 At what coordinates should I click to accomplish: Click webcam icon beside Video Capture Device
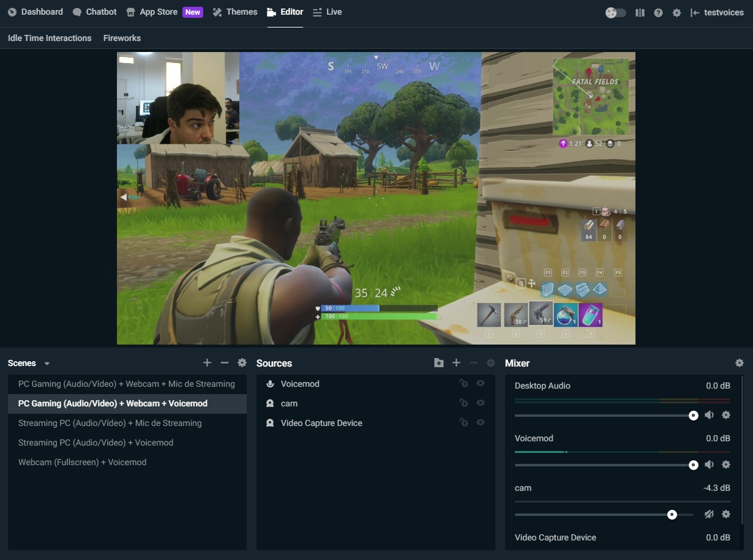coord(270,423)
